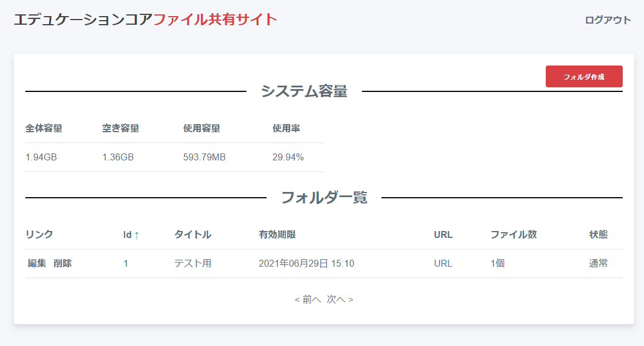Click the ログアウト link
The width and height of the screenshot is (644, 346).
607,20
